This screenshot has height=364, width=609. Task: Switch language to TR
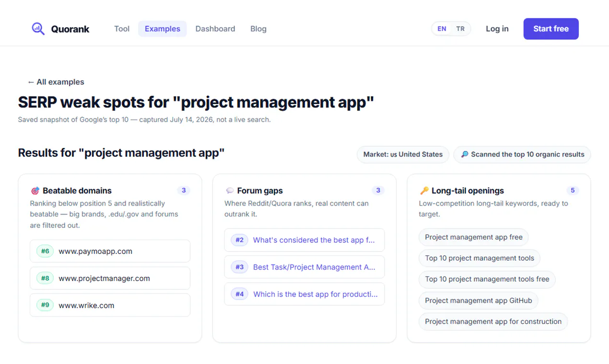click(460, 29)
